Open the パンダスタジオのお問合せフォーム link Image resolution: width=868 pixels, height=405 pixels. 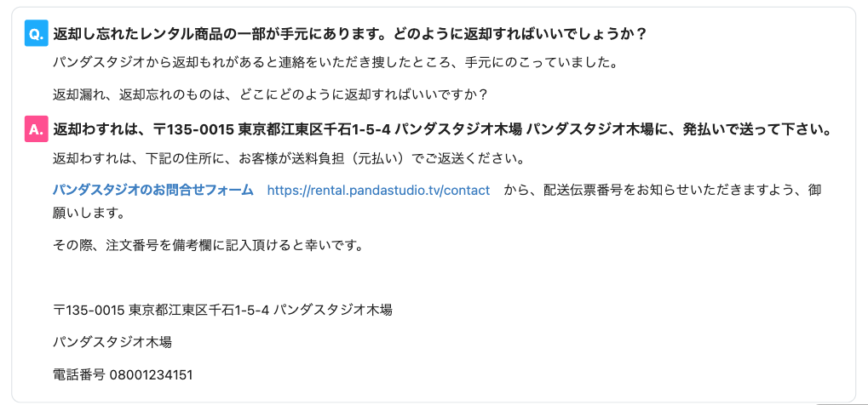coord(153,191)
